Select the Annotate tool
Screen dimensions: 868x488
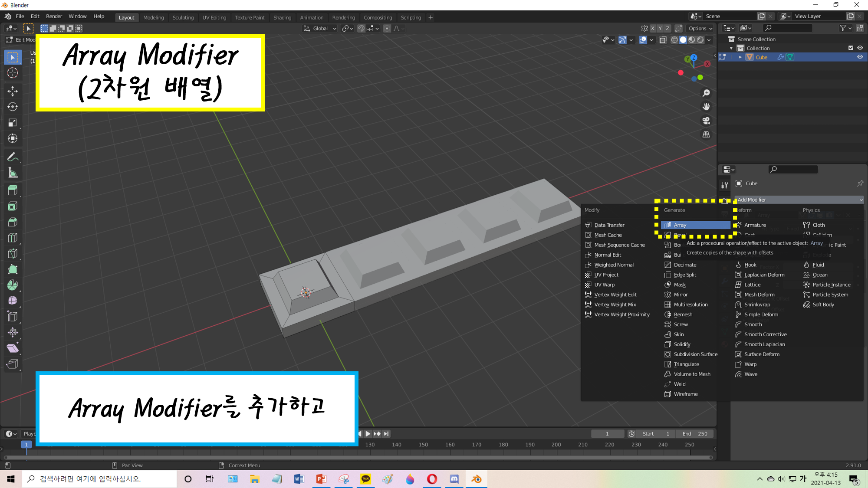[x=13, y=157]
